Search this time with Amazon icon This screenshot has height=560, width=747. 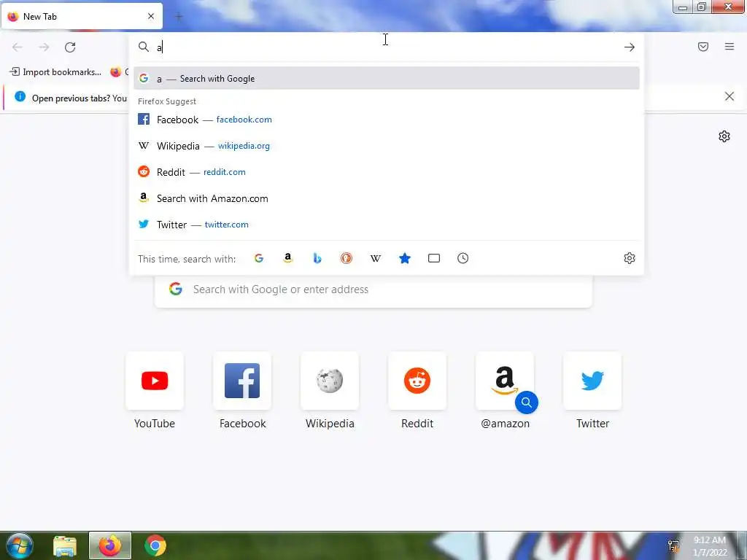[x=287, y=258]
